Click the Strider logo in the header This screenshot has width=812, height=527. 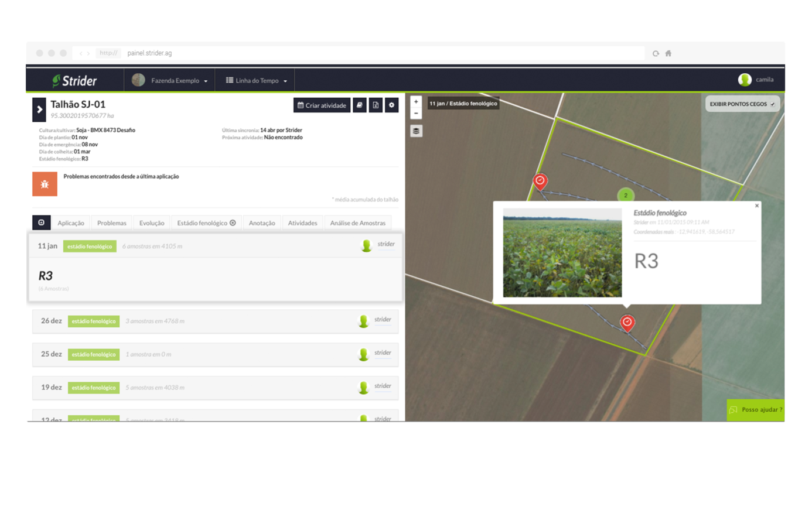pos(74,81)
